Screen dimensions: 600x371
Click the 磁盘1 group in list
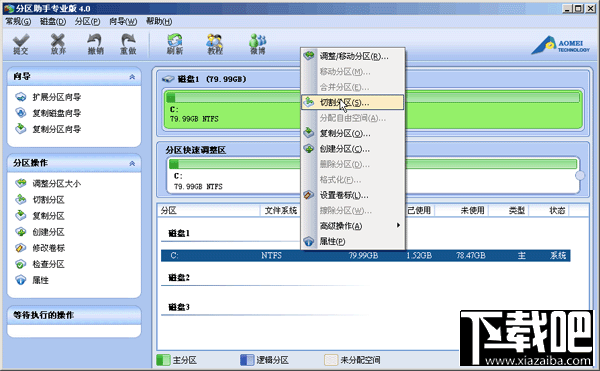(x=179, y=233)
